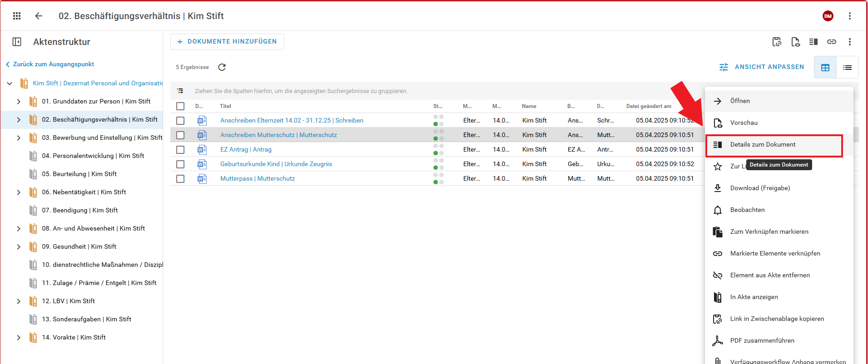Viewport: 868px width, 364px height.
Task: Click the back arrow in header
Action: point(39,16)
